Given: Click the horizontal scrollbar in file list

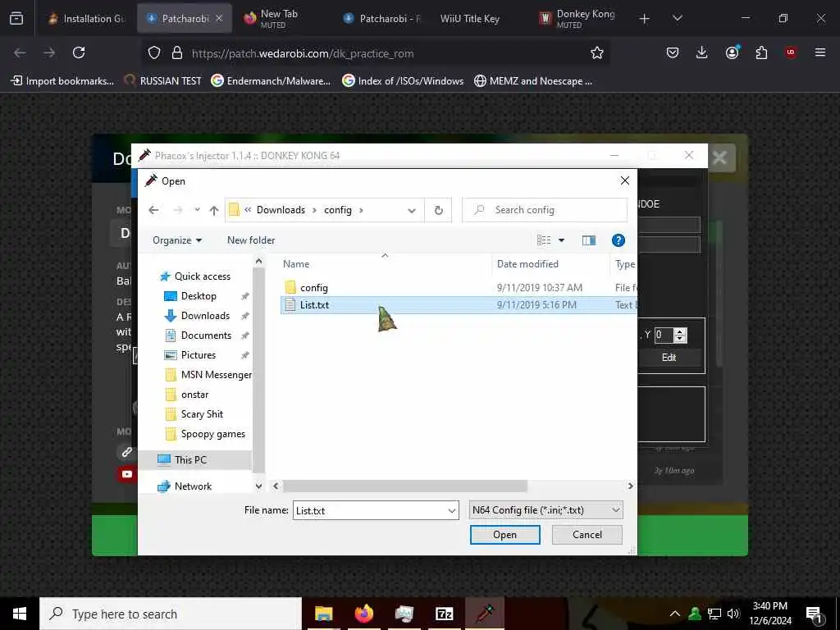Looking at the screenshot, I should (x=405, y=486).
